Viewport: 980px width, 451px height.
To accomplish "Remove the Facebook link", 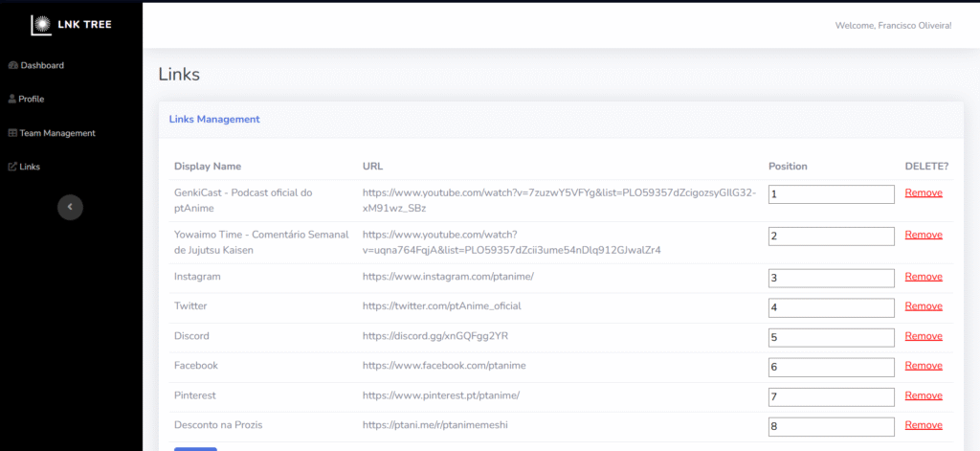I will pos(924,366).
